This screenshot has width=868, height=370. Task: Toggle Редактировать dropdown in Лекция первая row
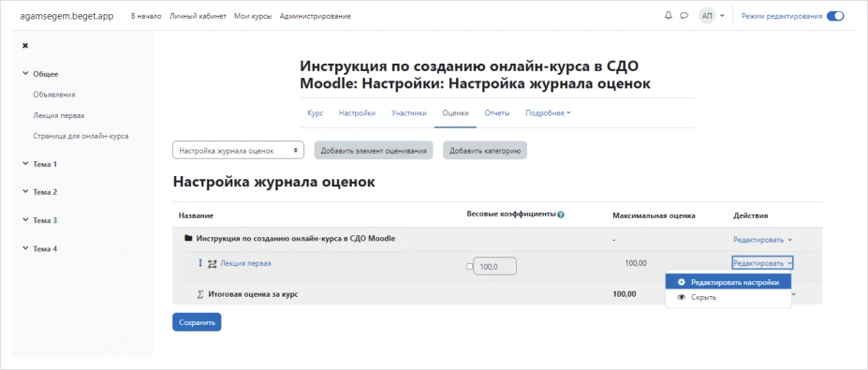click(x=762, y=263)
